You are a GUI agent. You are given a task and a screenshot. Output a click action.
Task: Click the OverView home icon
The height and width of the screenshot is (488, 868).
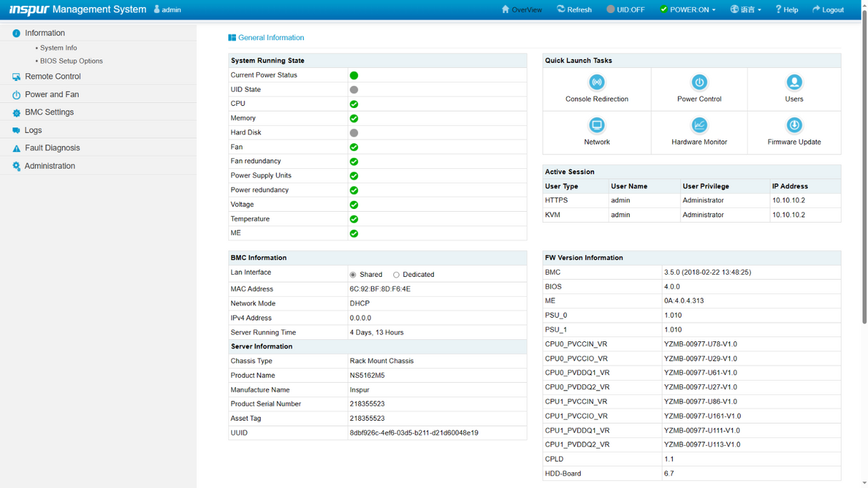pyautogui.click(x=505, y=9)
